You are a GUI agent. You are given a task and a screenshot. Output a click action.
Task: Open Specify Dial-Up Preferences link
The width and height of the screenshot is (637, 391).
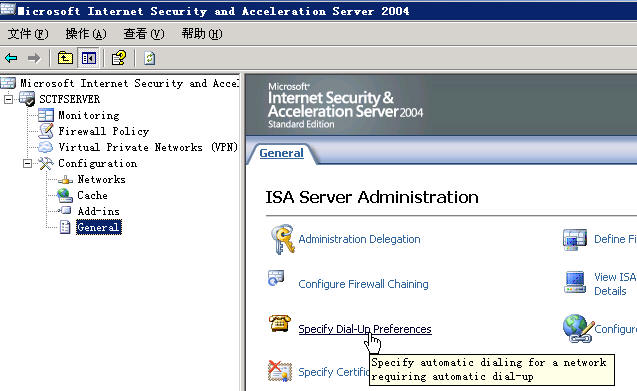[x=365, y=329]
